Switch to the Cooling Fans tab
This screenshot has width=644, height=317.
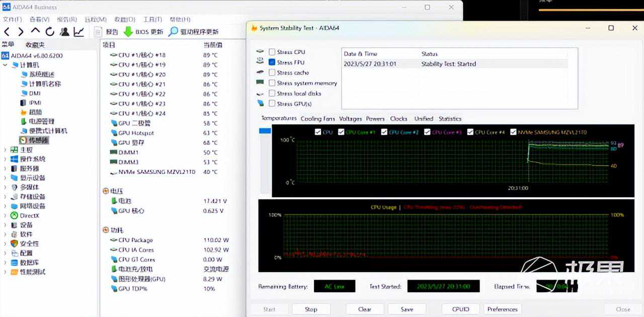pyautogui.click(x=317, y=119)
